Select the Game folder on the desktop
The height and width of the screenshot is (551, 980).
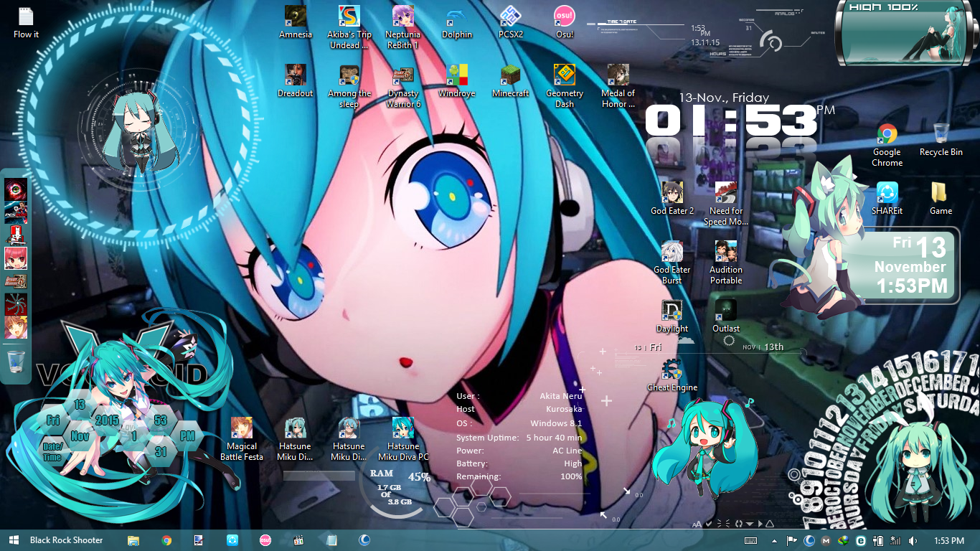(941, 199)
